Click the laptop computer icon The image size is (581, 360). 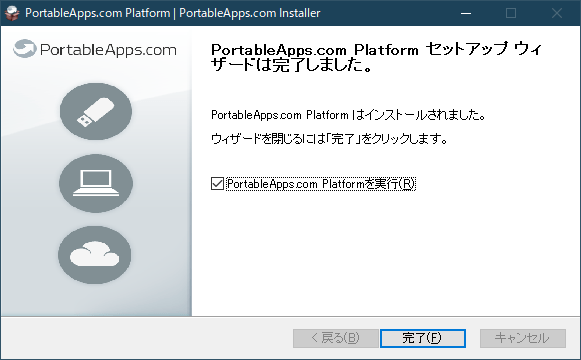tap(96, 183)
